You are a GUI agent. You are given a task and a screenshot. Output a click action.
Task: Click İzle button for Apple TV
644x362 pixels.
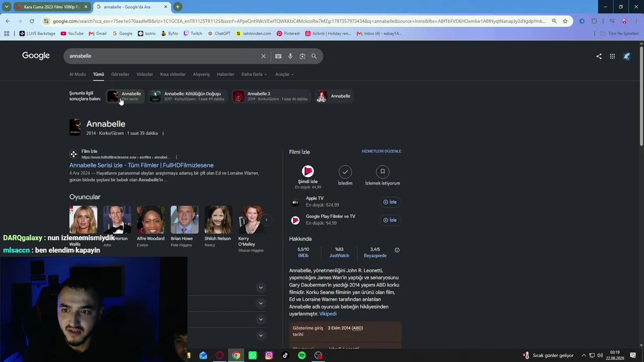pos(390,202)
